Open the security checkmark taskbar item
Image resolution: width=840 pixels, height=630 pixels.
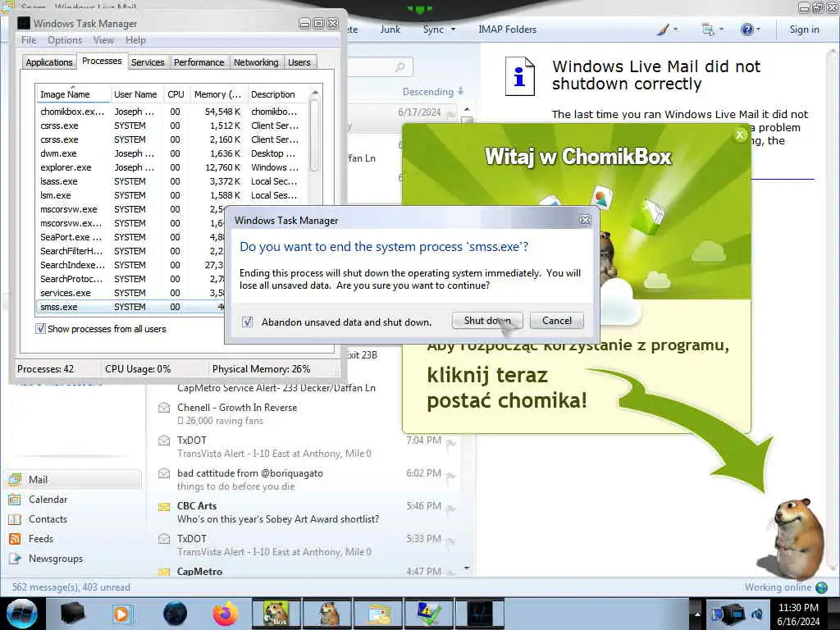tap(429, 614)
